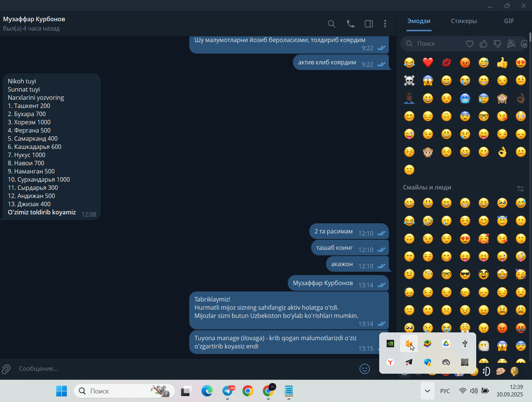
Task: Insert the dark-skinned OK hand emoji
Action: [521, 98]
